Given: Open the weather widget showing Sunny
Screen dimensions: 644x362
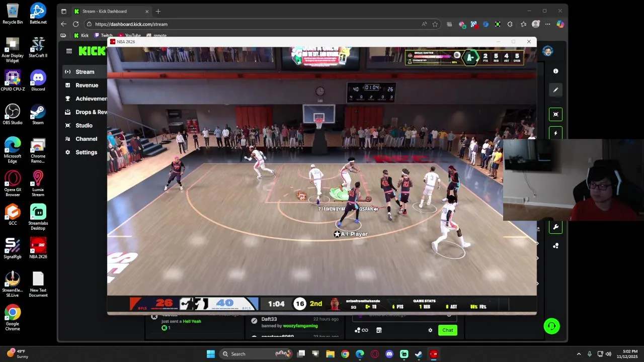Looking at the screenshot, I should [18, 354].
